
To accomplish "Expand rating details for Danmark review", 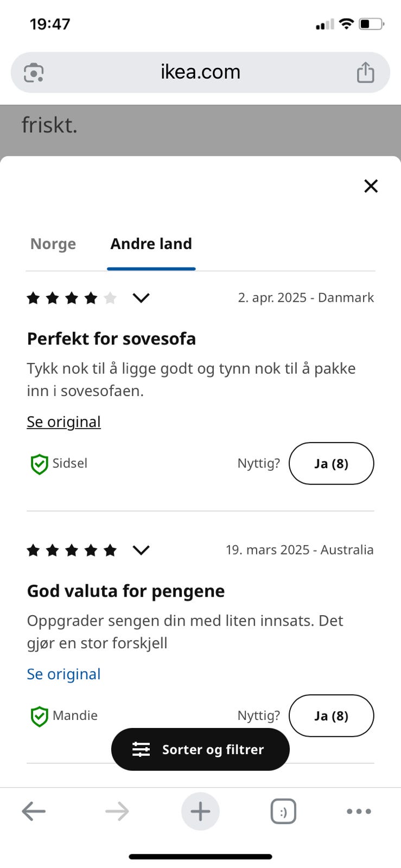I will click(141, 298).
